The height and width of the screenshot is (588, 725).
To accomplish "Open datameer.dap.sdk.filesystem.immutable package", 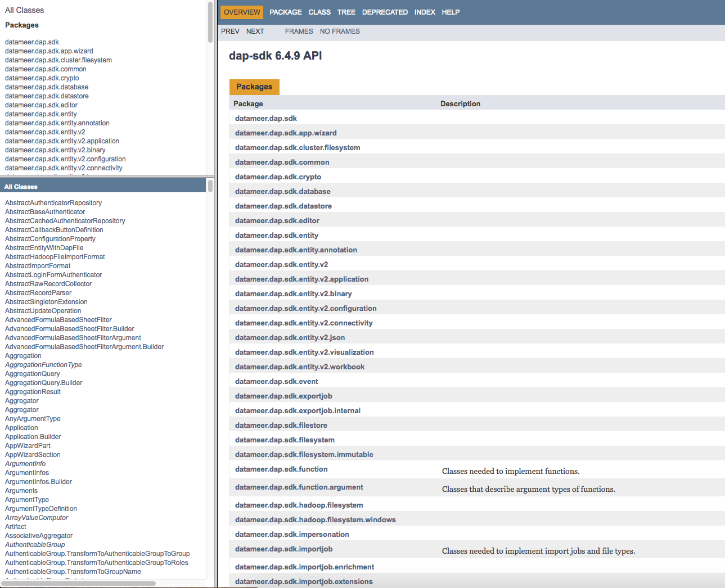I will coord(304,455).
